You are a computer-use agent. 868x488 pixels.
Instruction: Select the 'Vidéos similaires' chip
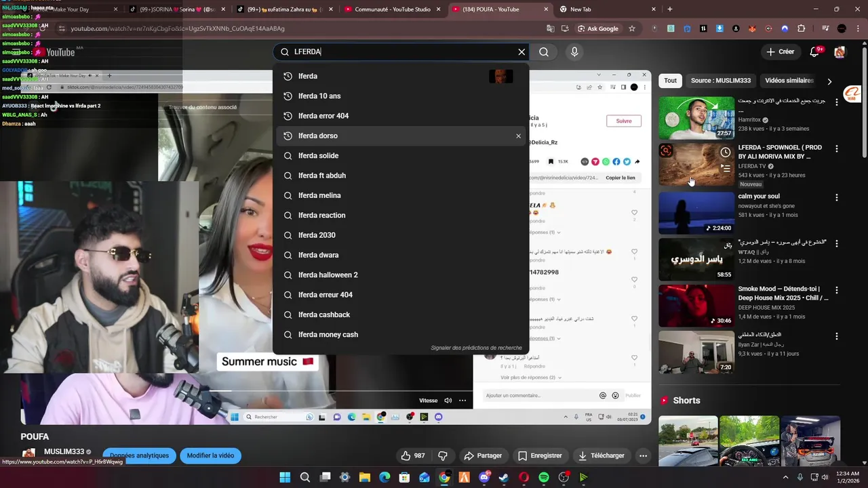pyautogui.click(x=789, y=81)
